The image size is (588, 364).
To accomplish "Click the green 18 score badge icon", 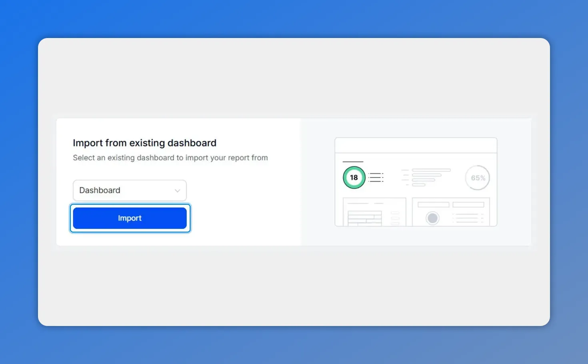I will click(x=353, y=177).
